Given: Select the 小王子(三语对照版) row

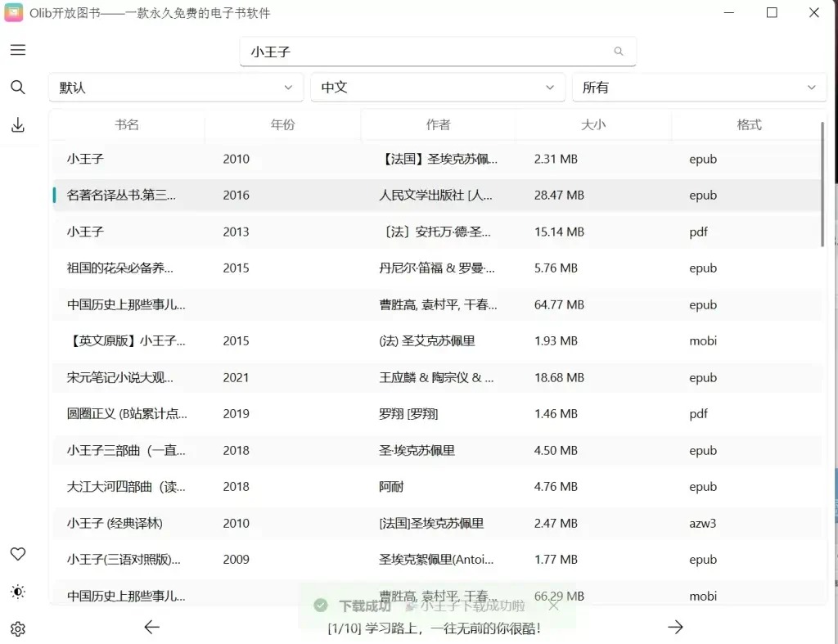Looking at the screenshot, I should [x=437, y=560].
